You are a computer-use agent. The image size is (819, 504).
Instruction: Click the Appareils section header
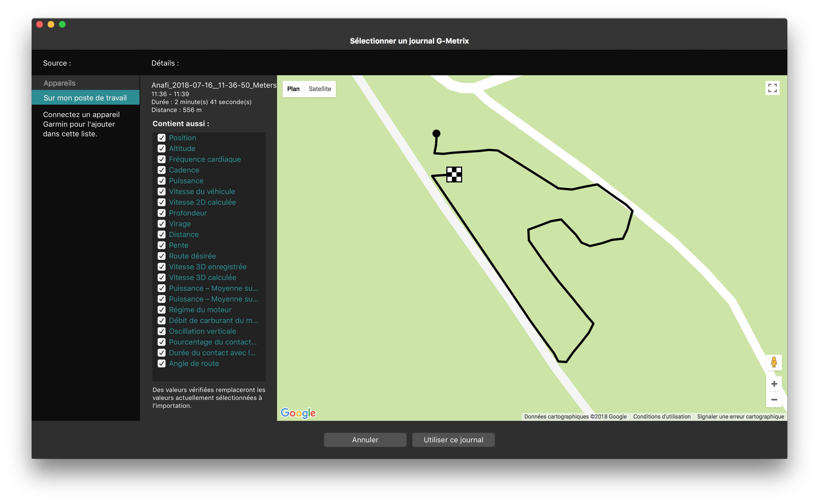point(59,83)
